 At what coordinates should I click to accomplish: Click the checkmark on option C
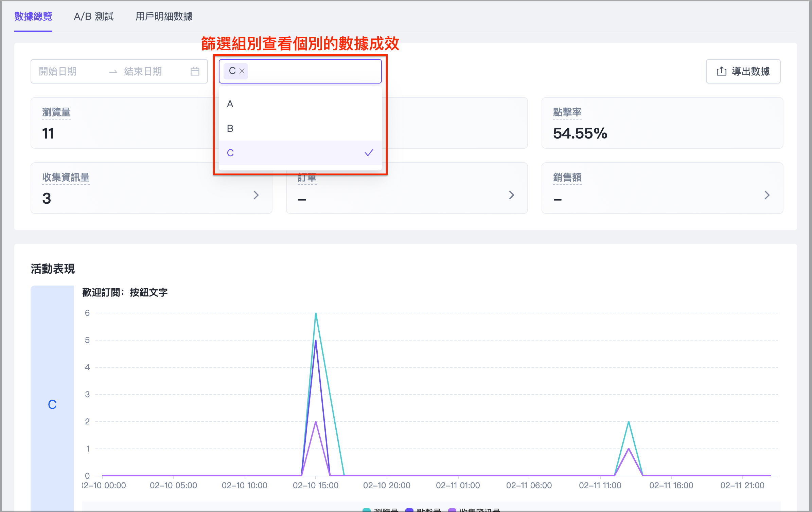(x=369, y=153)
